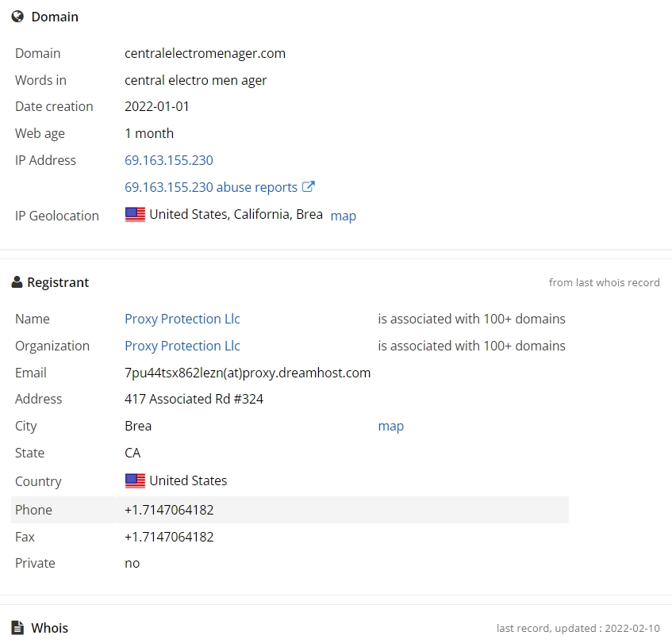Image resolution: width=672 pixels, height=643 pixels.
Task: Click the US flag in Country row
Action: 135,480
